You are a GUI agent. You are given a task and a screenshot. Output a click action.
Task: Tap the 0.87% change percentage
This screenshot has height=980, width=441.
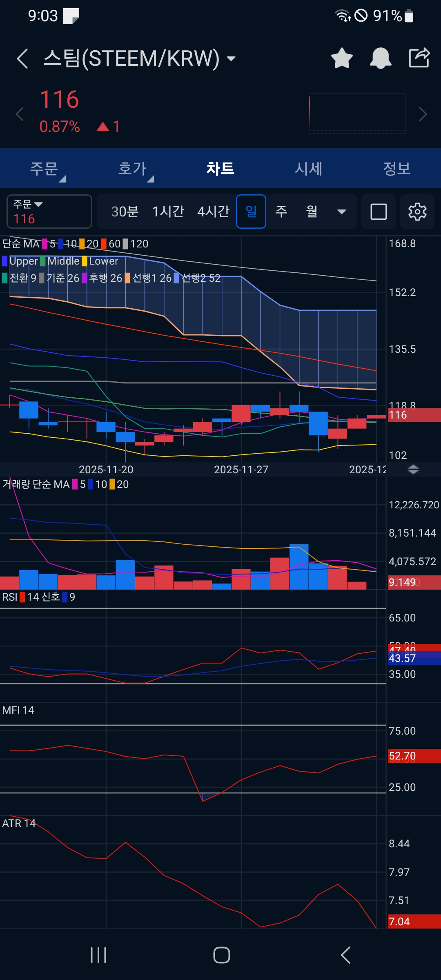[x=60, y=127]
